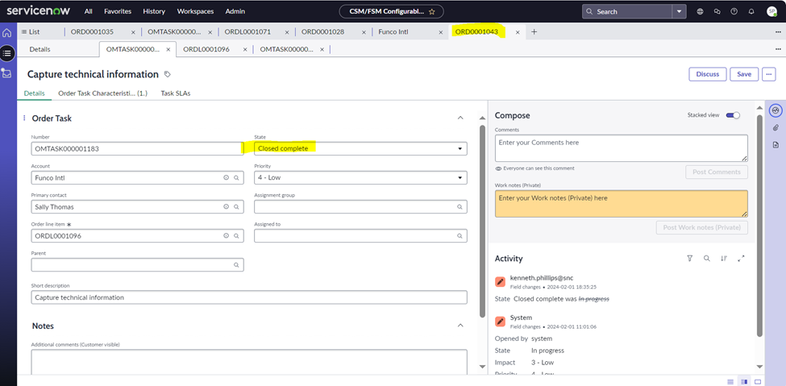Click Post Work notes (Private) button

[702, 228]
